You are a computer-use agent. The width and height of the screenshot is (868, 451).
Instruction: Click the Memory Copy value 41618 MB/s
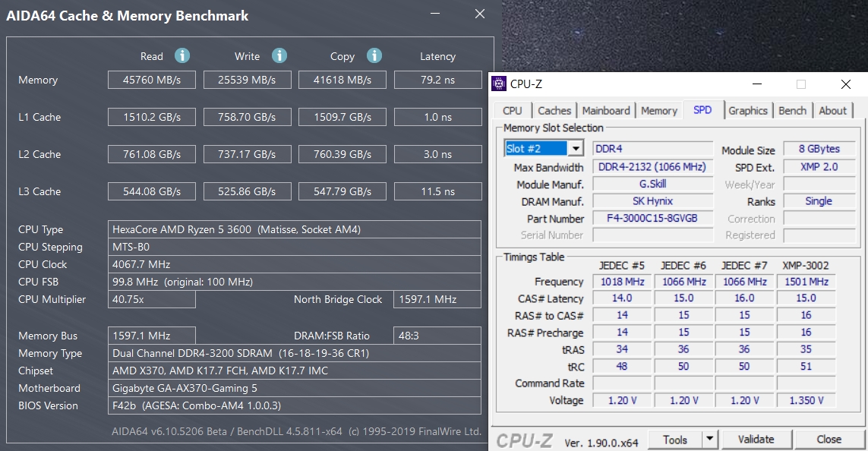pos(342,80)
